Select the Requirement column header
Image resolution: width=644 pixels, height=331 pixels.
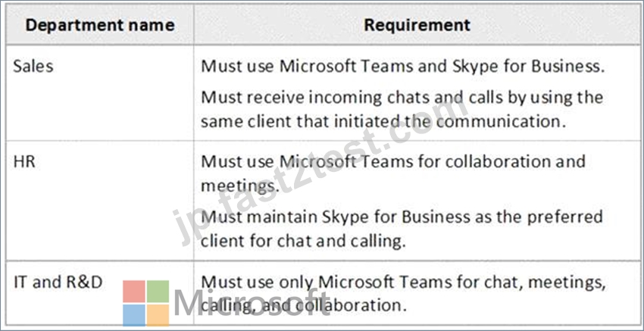(x=417, y=26)
